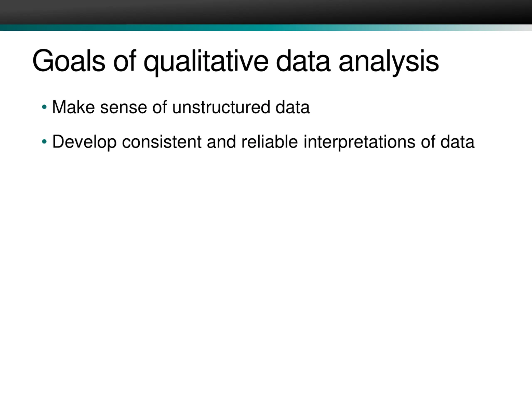Click the dark header banner at the top

click(x=266, y=12)
